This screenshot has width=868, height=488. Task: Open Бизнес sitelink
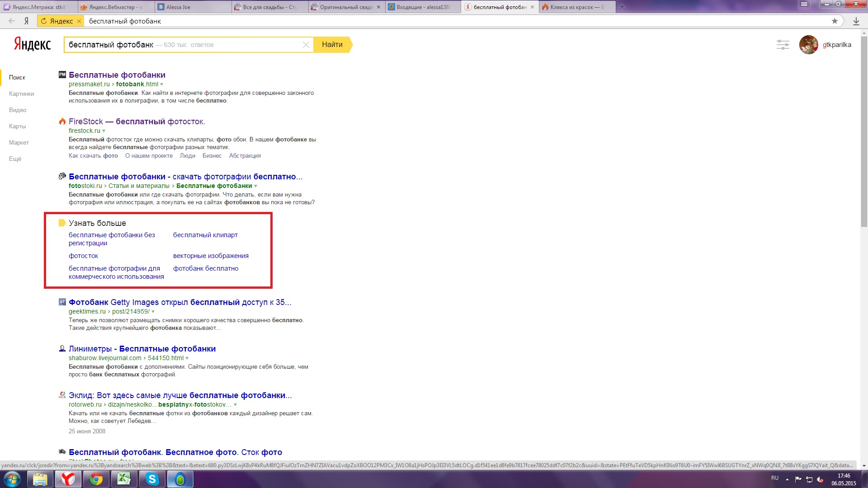pyautogui.click(x=212, y=156)
